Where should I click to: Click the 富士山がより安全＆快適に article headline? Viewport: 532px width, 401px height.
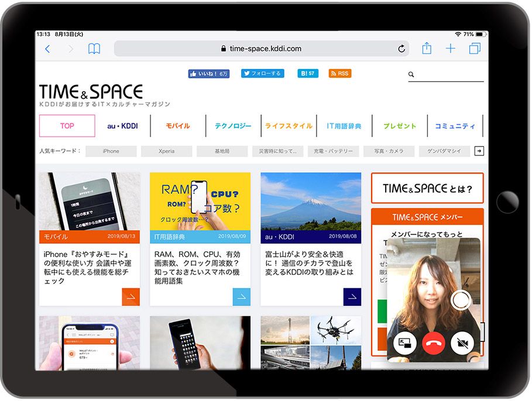click(309, 263)
